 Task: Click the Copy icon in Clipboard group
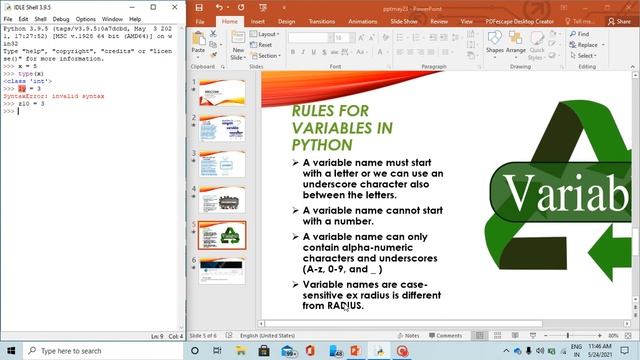[213, 44]
